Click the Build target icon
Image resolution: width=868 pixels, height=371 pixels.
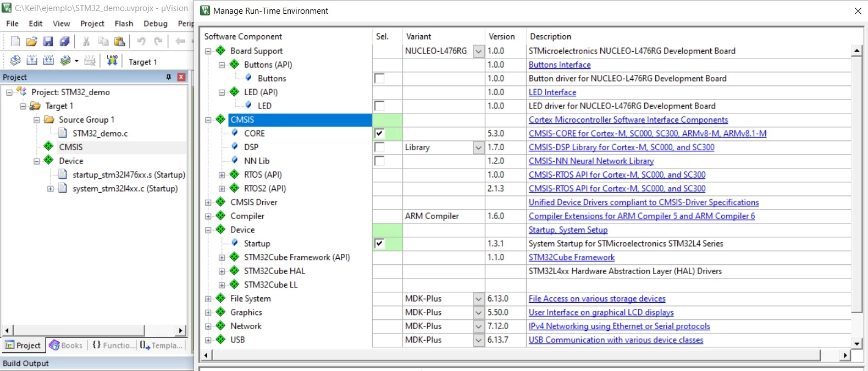click(x=32, y=61)
